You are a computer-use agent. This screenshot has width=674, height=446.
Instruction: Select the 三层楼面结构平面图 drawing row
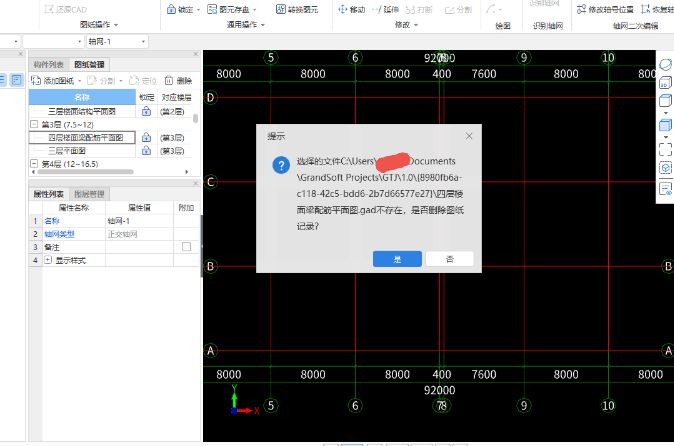pyautogui.click(x=82, y=112)
